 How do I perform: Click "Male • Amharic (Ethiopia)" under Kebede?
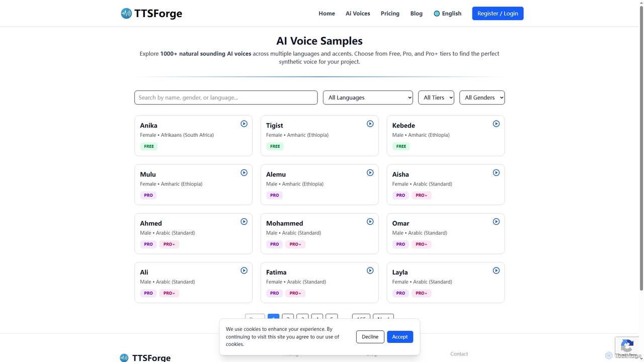pyautogui.click(x=421, y=135)
